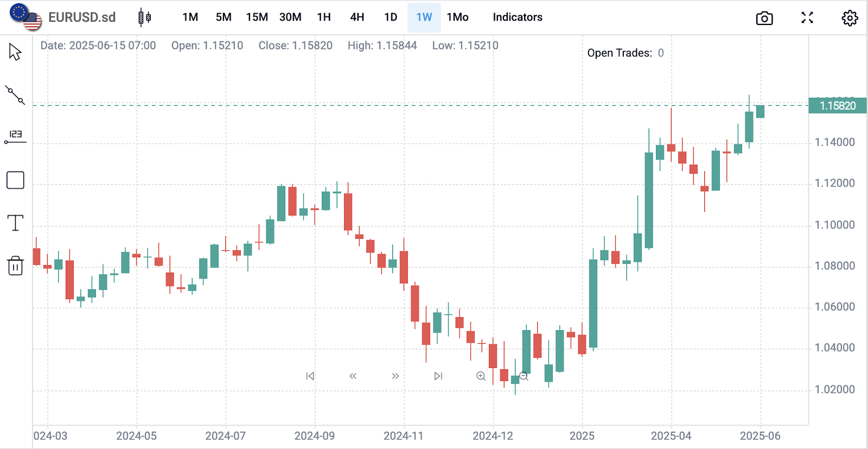
Task: Click the 2025-04 time axis label
Action: click(671, 436)
